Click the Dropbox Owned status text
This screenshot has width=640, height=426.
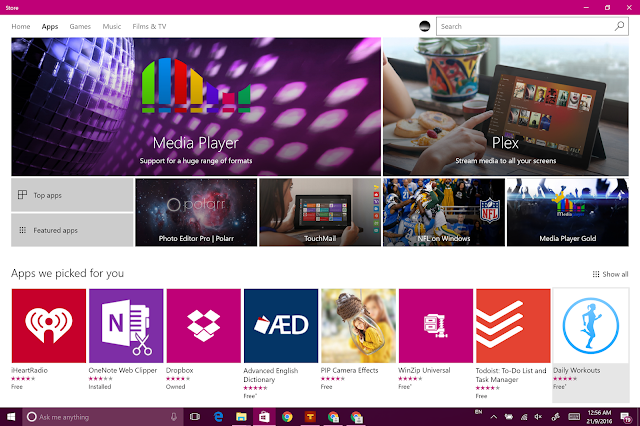(x=176, y=387)
